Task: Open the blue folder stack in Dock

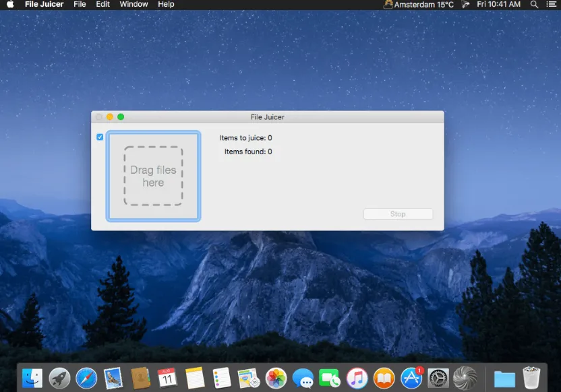Action: tap(504, 379)
